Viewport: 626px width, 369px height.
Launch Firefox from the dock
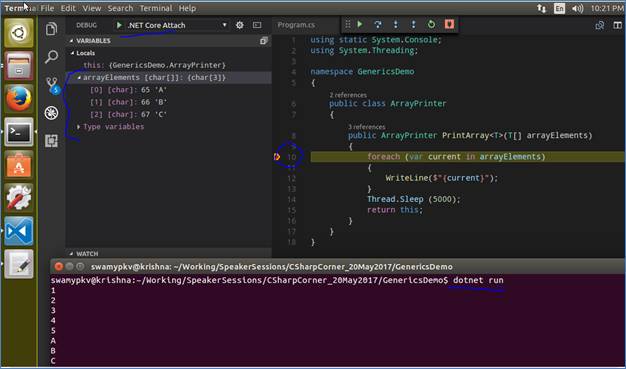tap(18, 99)
